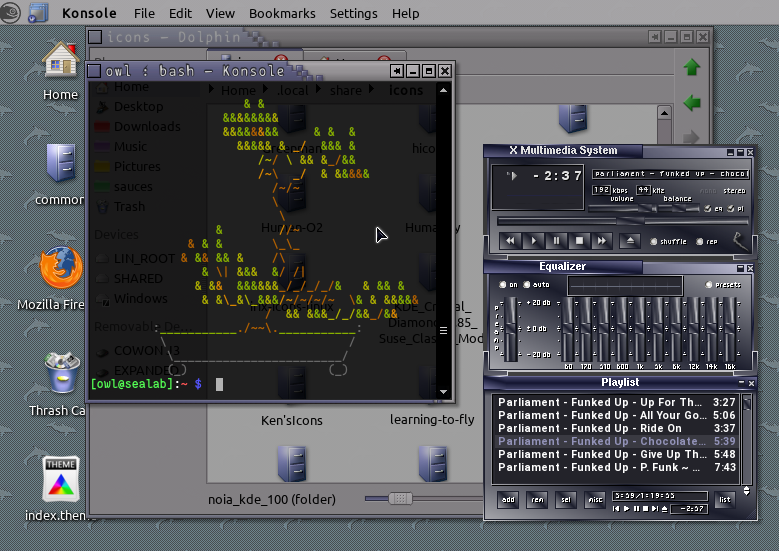Click the XMMS eject button
779x551 pixels.
click(630, 241)
